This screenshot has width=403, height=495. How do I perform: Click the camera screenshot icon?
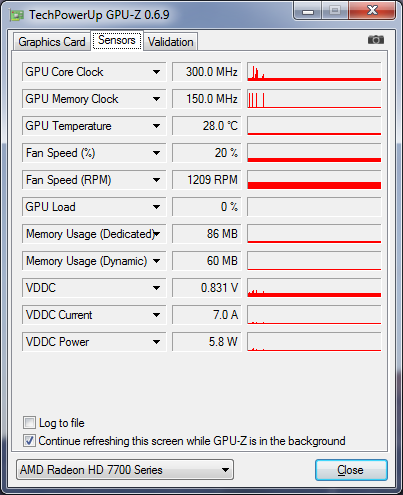click(x=376, y=40)
